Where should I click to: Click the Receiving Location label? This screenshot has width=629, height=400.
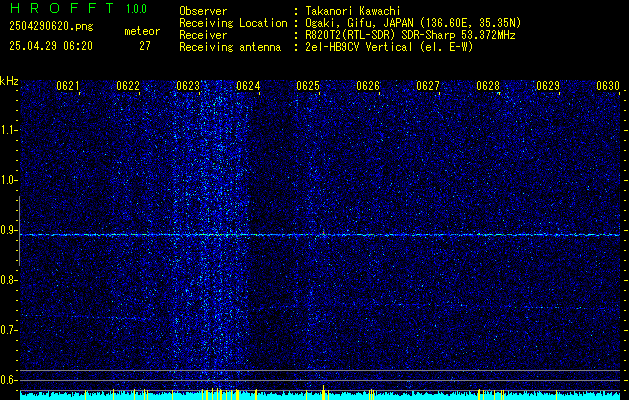pos(233,23)
